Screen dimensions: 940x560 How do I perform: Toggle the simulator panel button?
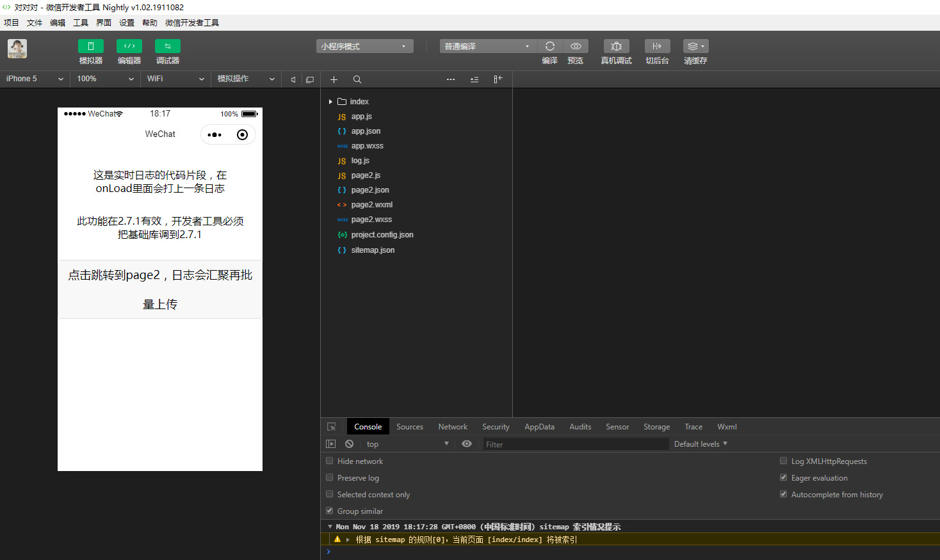click(91, 46)
